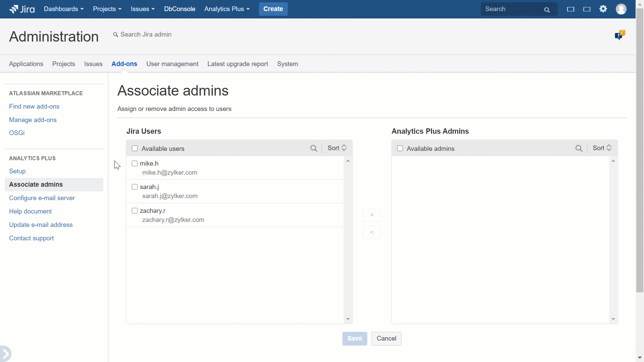Open Configure e-mail server link
This screenshot has width=644, height=362.
coord(42,198)
